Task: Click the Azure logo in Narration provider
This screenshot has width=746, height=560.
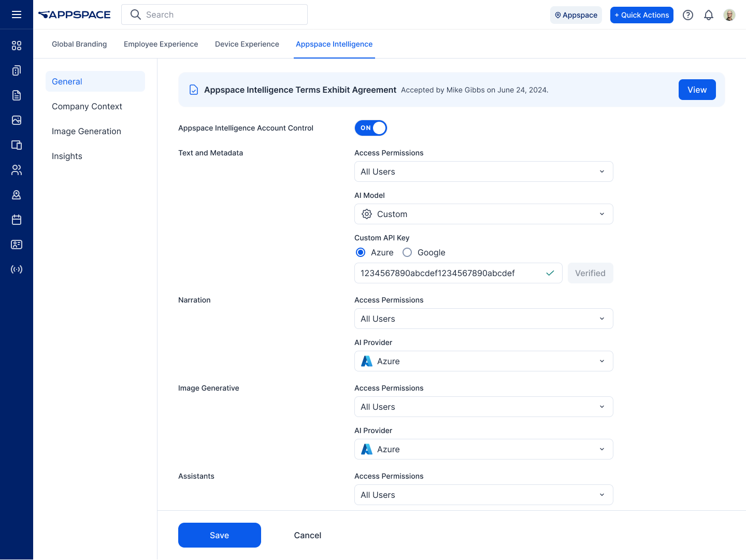Action: coord(367,361)
